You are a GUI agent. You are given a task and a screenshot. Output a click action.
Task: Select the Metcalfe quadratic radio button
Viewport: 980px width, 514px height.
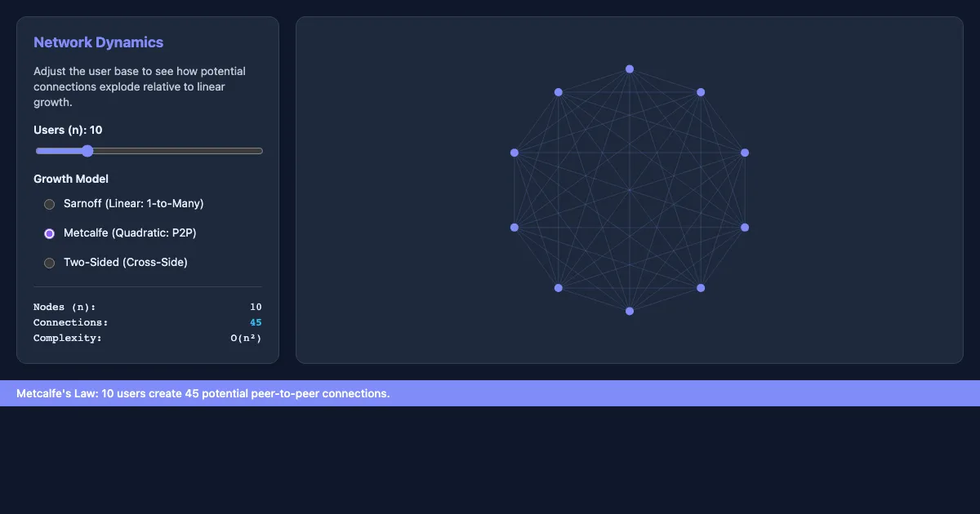[49, 233]
